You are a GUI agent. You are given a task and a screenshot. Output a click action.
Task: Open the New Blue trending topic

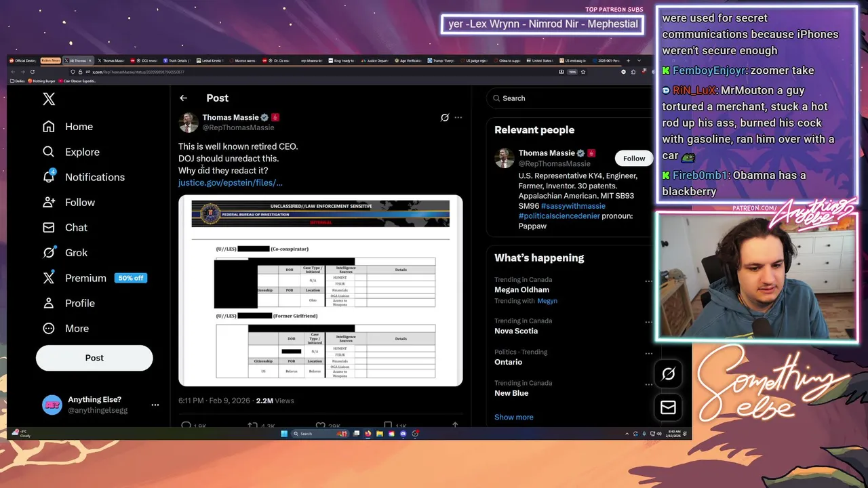coord(511,393)
